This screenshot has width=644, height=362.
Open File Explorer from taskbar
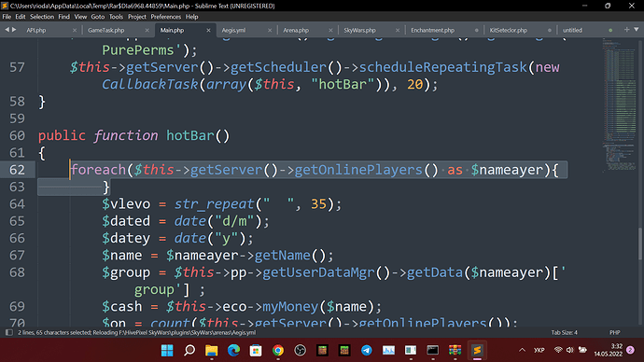pos(212,350)
